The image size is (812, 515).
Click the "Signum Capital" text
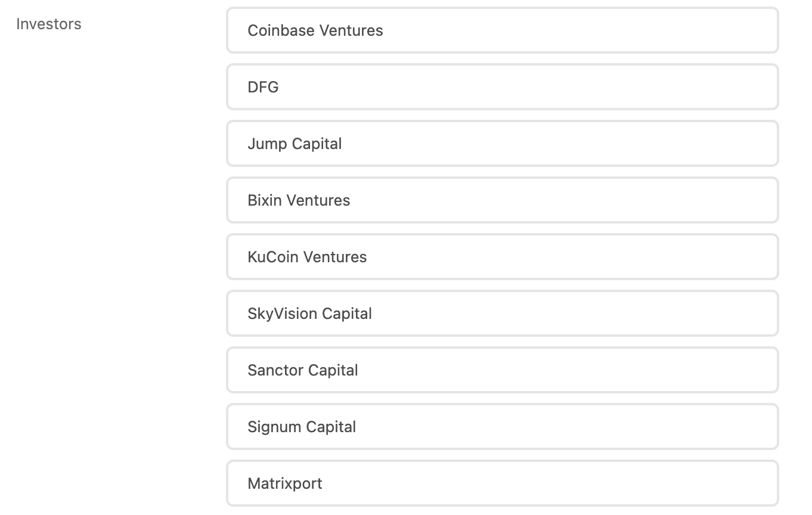pos(302,427)
